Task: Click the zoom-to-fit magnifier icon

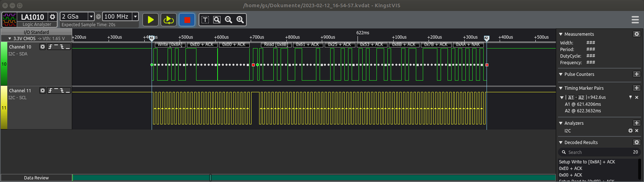Action: coord(217,20)
